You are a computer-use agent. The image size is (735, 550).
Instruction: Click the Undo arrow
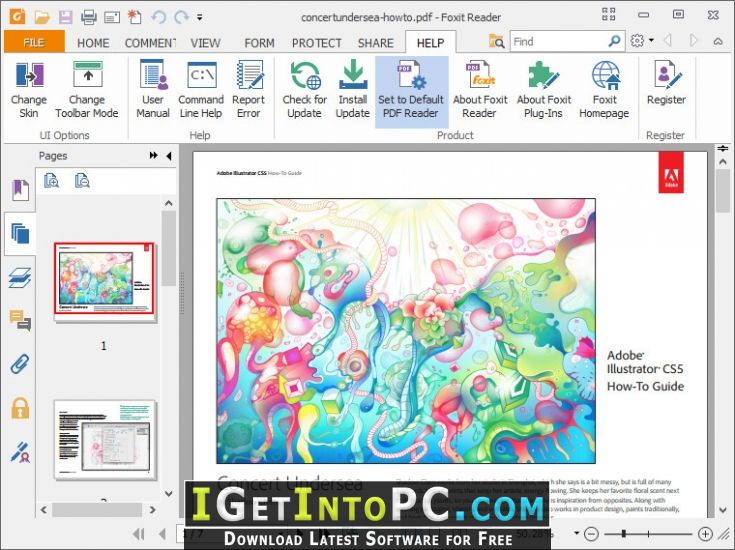(158, 17)
